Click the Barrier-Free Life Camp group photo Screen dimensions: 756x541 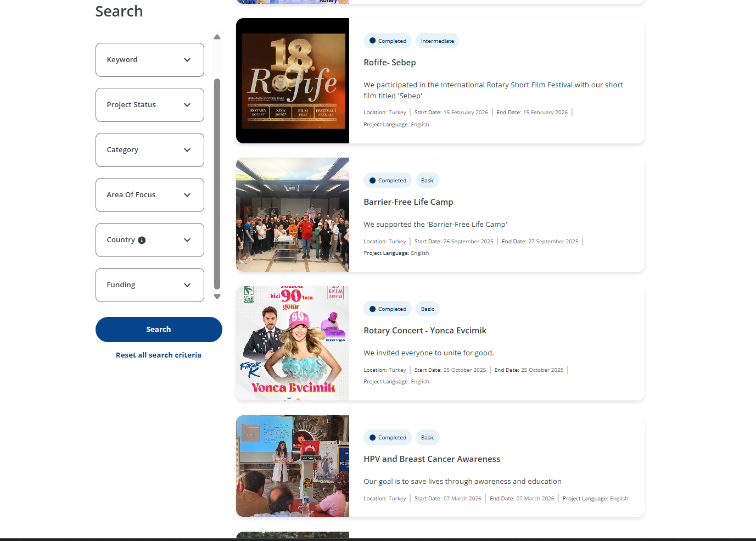pos(293,215)
